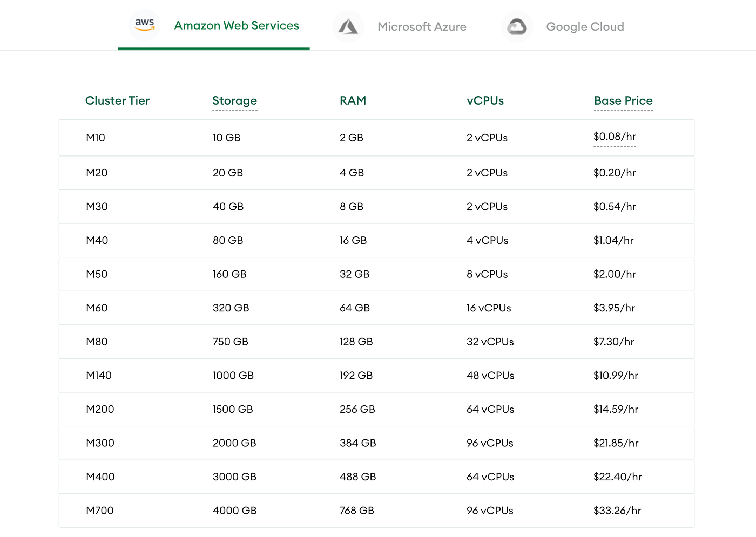Click the 384 GB RAM value
Image resolution: width=756 pixels, height=537 pixels.
(358, 443)
